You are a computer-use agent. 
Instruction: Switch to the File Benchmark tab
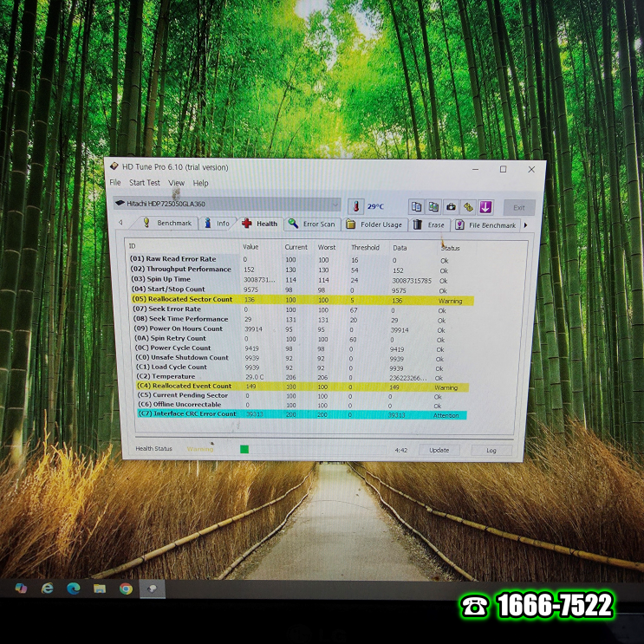[x=486, y=225]
